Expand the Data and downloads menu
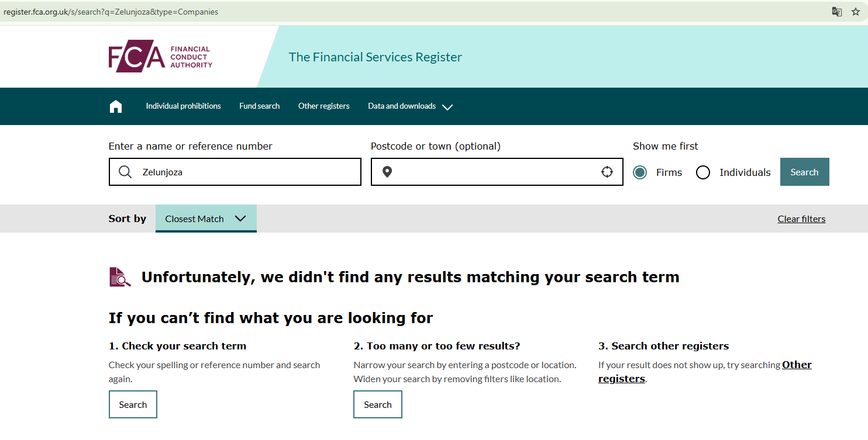This screenshot has height=440, width=868. (x=410, y=106)
